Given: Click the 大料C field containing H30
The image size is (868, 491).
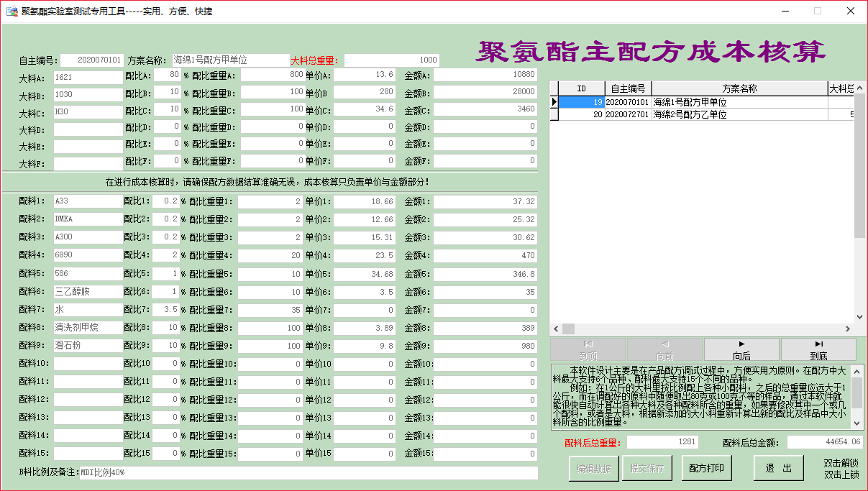Looking at the screenshot, I should coord(88,111).
